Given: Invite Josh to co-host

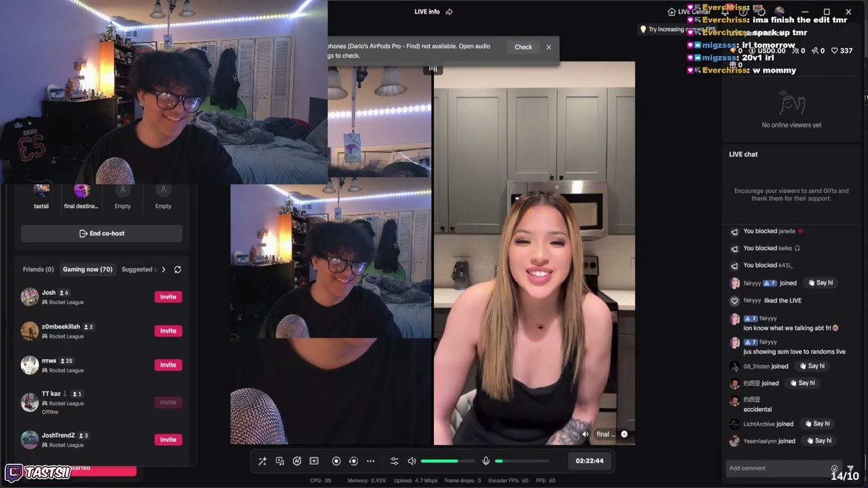Looking at the screenshot, I should pos(168,297).
